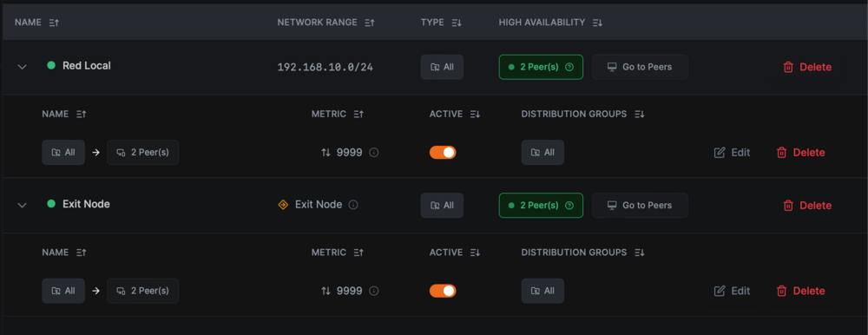Click info icon beside Red Local metric 9999
This screenshot has height=335, width=868.
373,152
